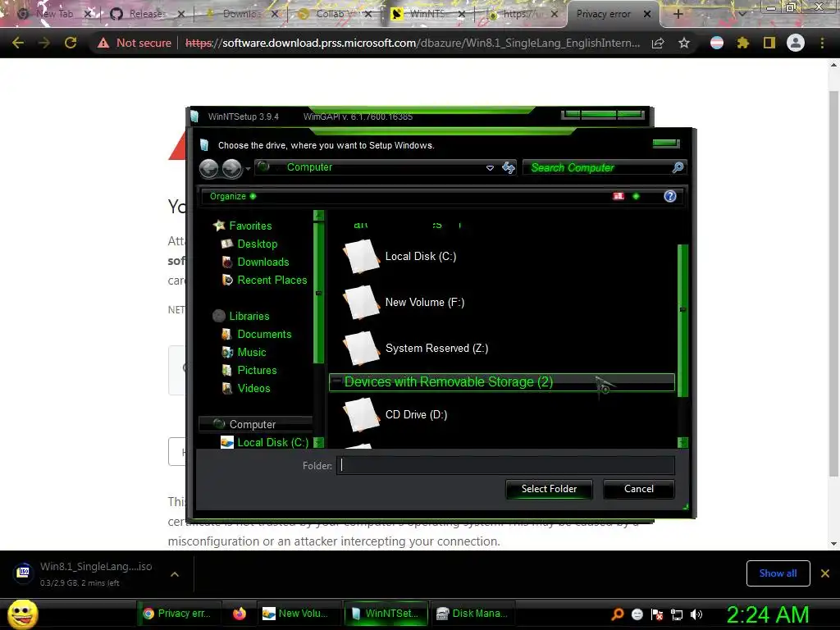
Task: Click the Search Computer field
Action: click(x=597, y=167)
